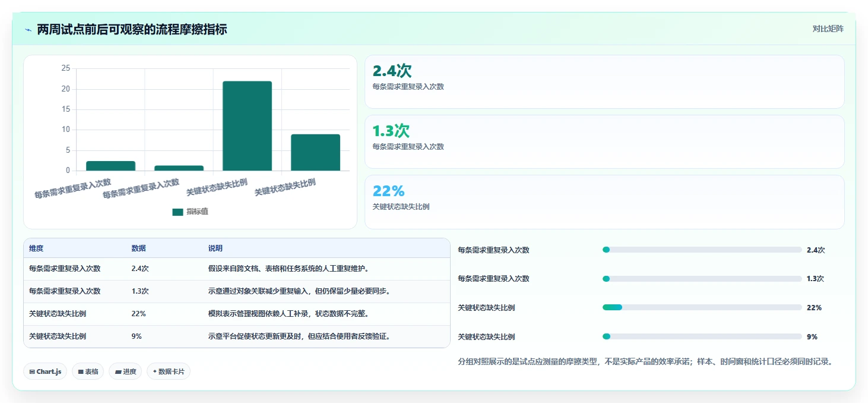The height and width of the screenshot is (403, 868).
Task: Click the large blue 22% card value
Action: tap(388, 191)
